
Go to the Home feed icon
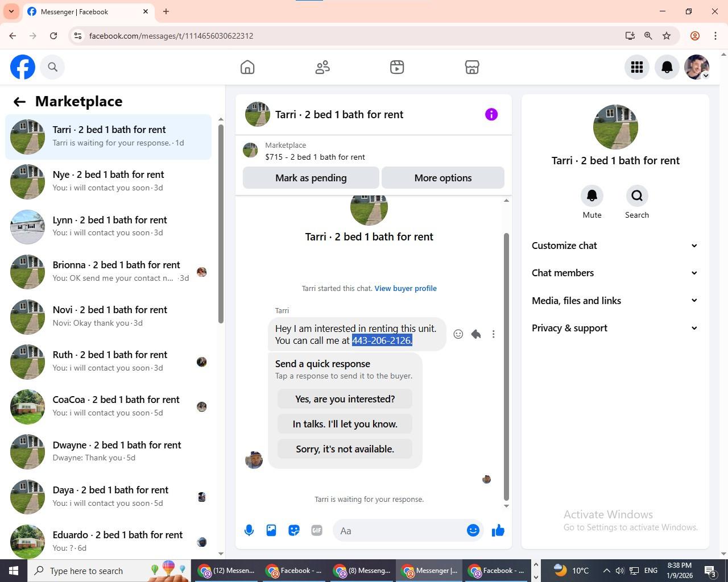coord(247,67)
